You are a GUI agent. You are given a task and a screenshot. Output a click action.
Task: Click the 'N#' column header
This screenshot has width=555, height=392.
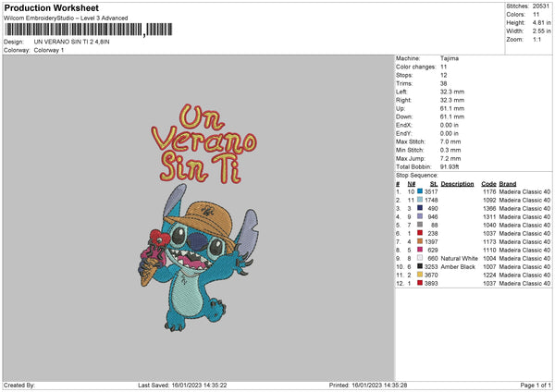point(412,184)
